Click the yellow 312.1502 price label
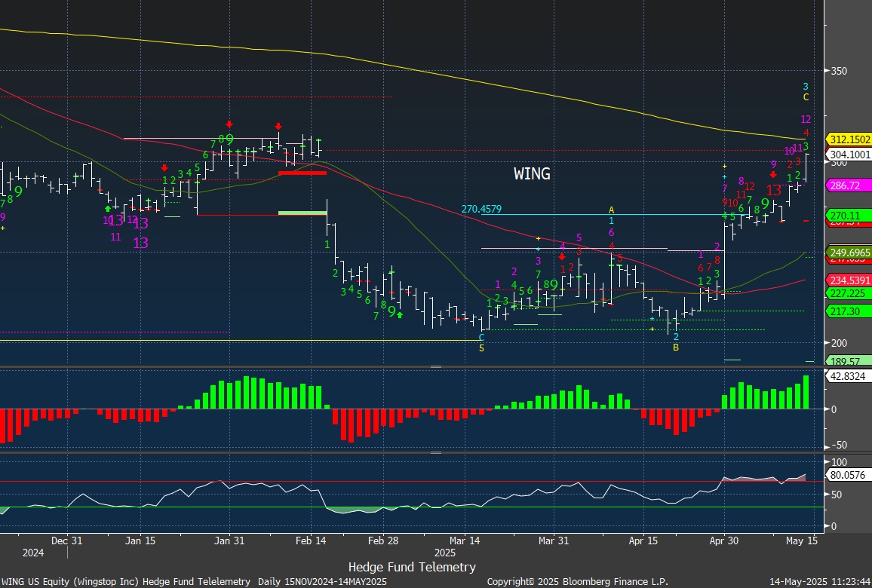 point(850,139)
